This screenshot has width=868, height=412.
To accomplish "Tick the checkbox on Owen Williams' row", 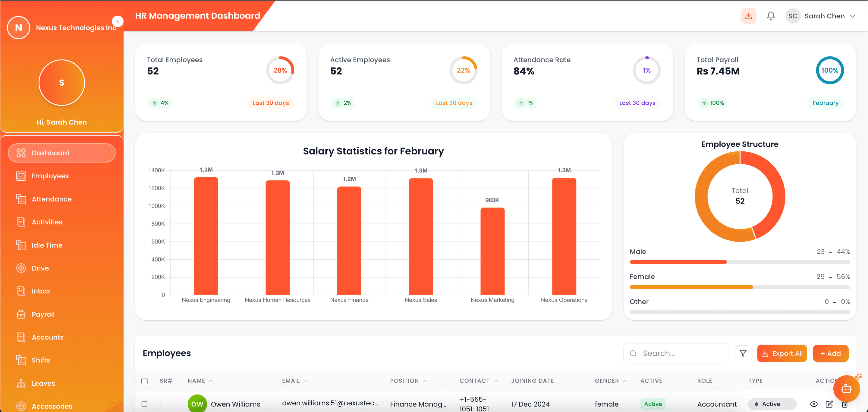I will [x=145, y=404].
